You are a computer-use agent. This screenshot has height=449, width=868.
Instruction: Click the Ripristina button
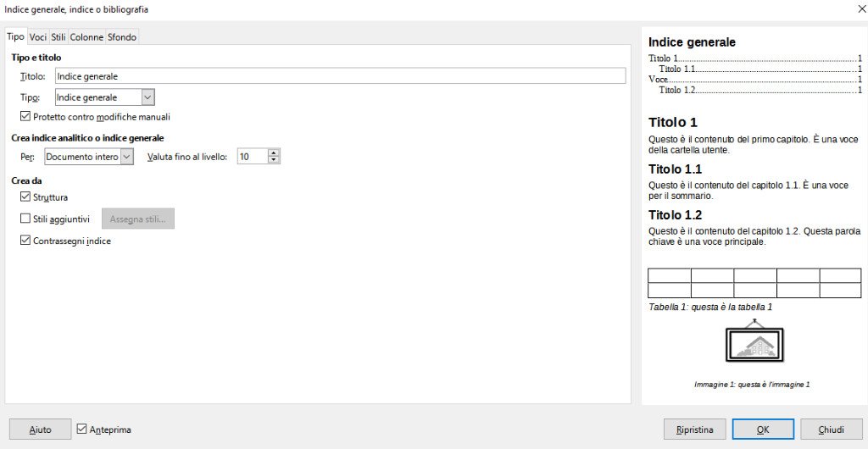pyautogui.click(x=695, y=430)
